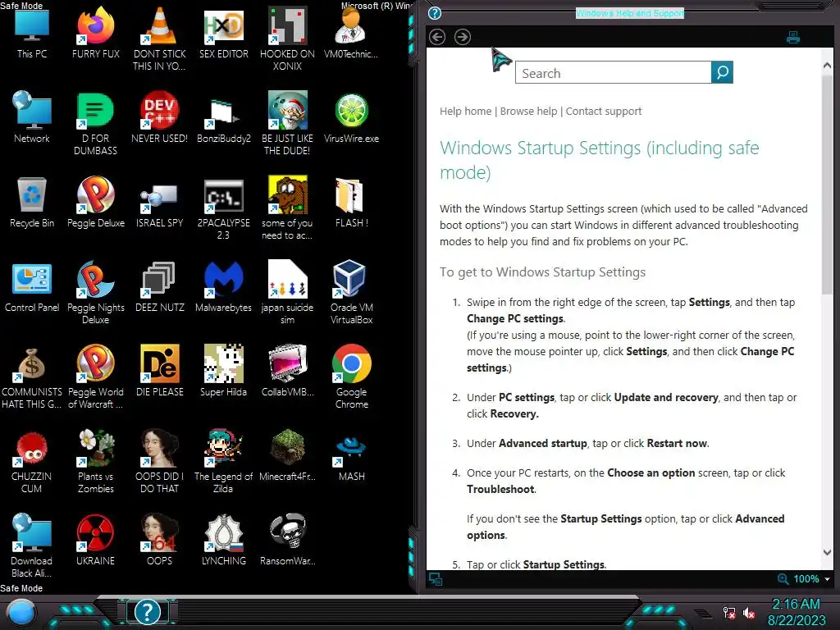Launch the HOOKED ON XONIX shortcut
The height and width of the screenshot is (630, 840).
[x=287, y=39]
